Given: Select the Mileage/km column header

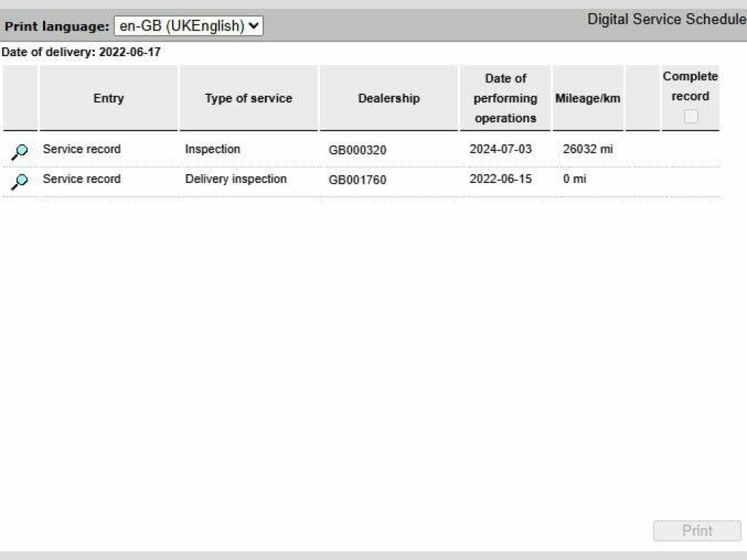Looking at the screenshot, I should click(x=587, y=98).
